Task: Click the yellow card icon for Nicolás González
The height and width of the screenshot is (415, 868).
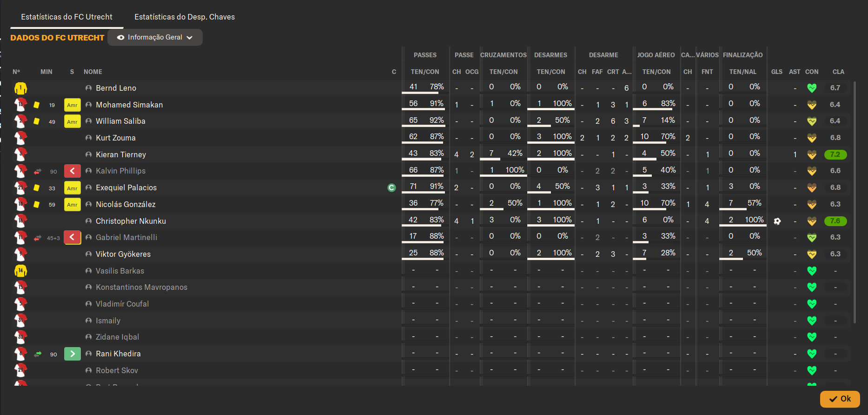Action: (36, 204)
